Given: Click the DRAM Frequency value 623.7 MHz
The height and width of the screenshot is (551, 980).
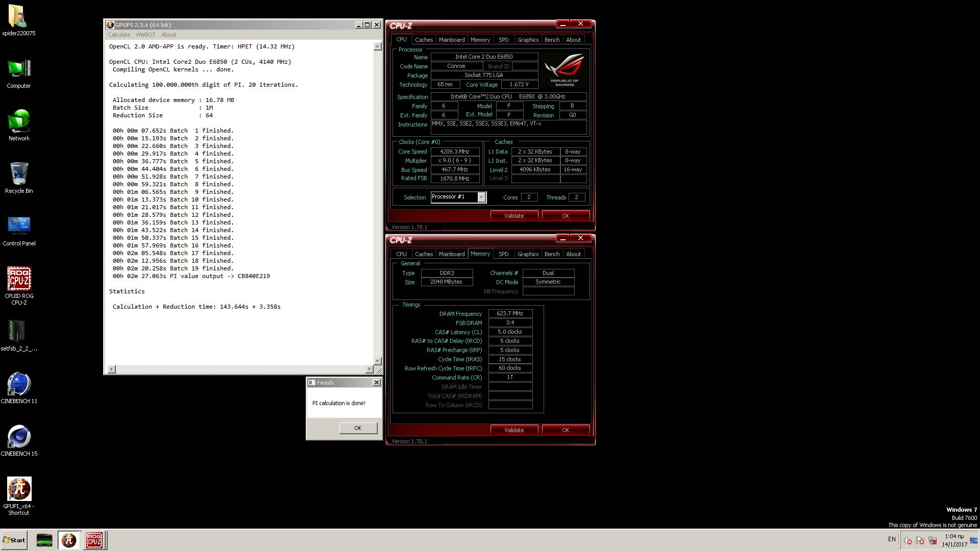Looking at the screenshot, I should 510,314.
